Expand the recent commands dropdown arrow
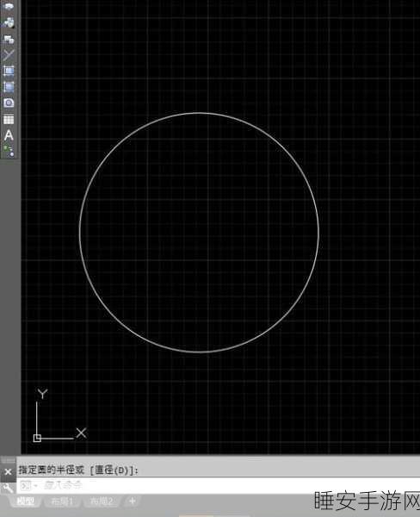The width and height of the screenshot is (420, 517). coord(35,485)
